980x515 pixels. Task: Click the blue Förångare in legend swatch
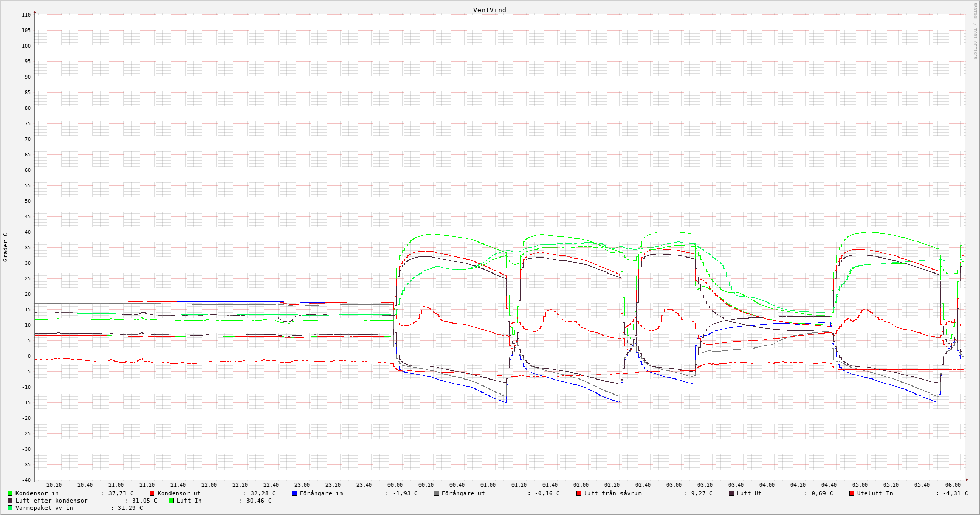(294, 493)
